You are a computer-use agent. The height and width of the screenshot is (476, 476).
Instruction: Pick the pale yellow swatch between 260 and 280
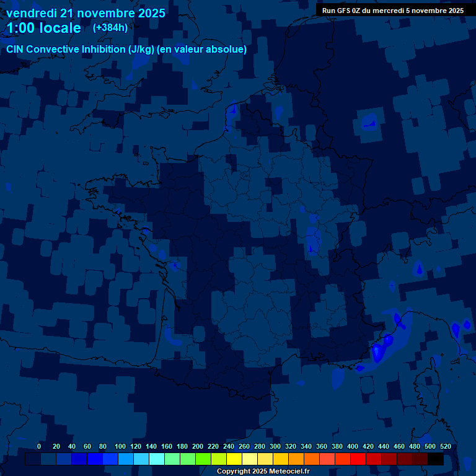click(250, 459)
